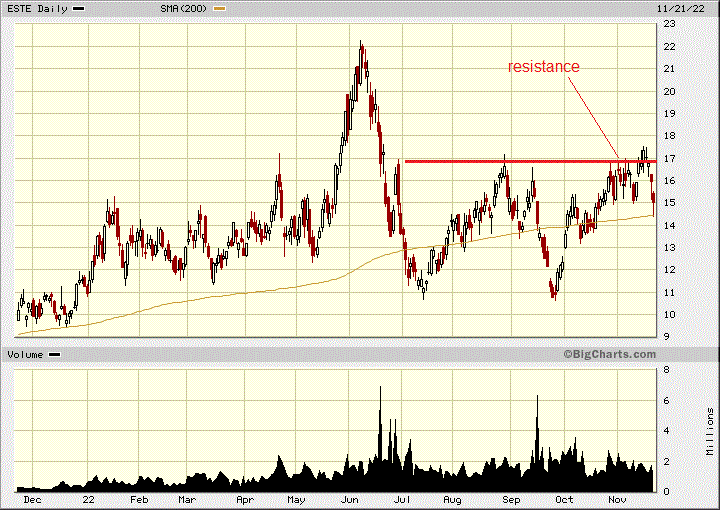720x510 pixels.
Task: Click the ESTE Daily chart title
Action: [37, 8]
